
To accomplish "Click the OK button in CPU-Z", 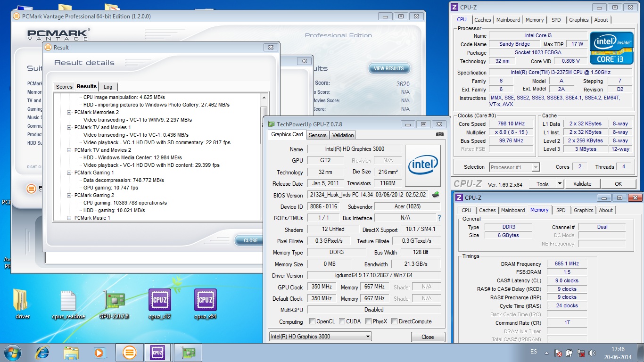I will point(618,184).
